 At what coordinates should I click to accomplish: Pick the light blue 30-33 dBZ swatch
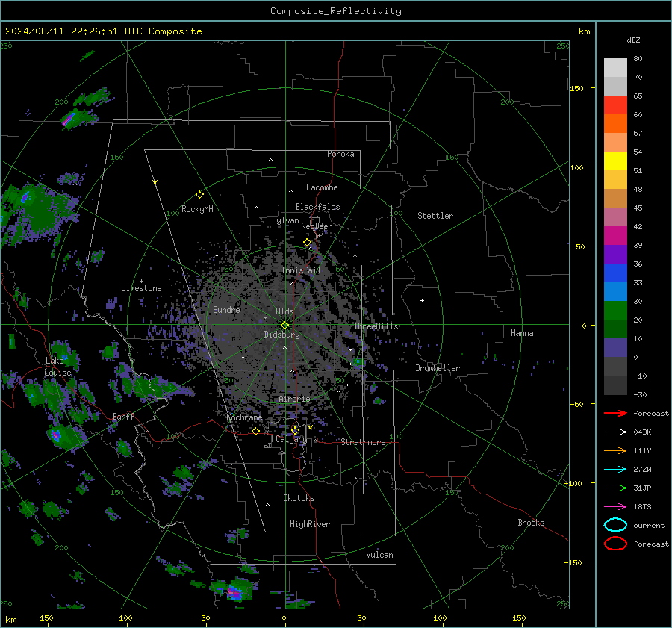click(x=615, y=291)
